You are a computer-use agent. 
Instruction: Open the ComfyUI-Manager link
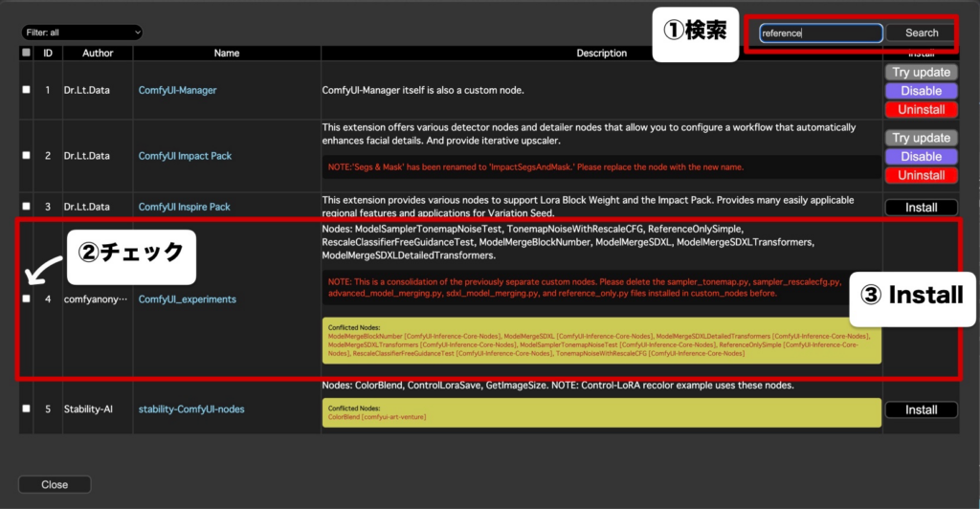[x=177, y=90]
